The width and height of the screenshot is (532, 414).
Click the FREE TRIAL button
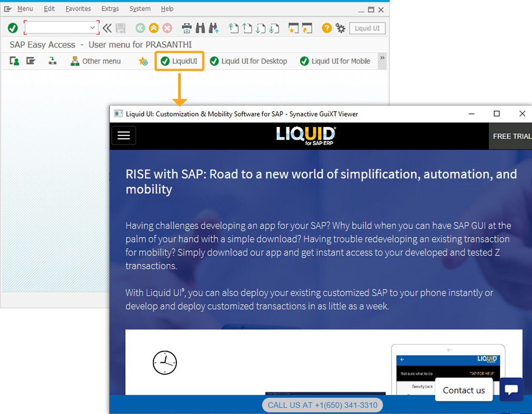pyautogui.click(x=510, y=136)
